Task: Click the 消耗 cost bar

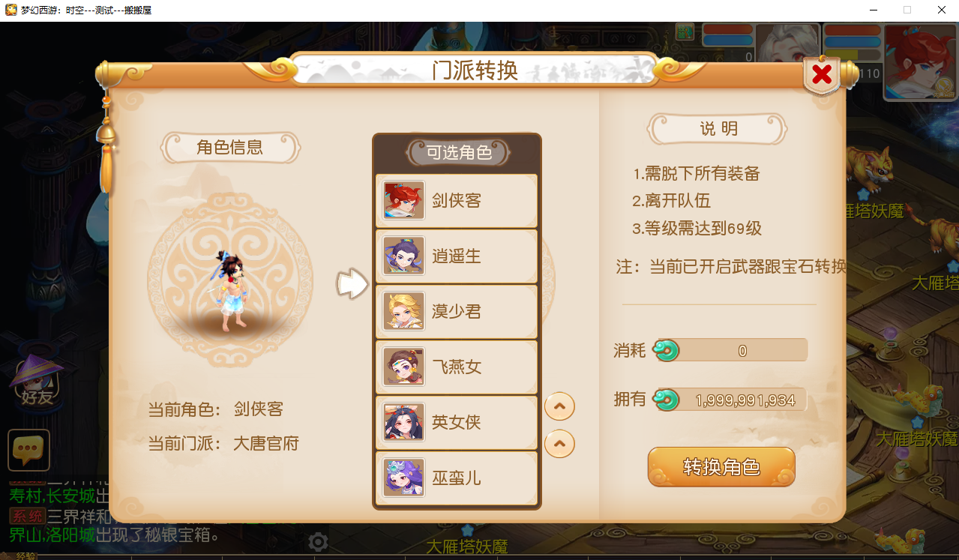Action: (730, 350)
